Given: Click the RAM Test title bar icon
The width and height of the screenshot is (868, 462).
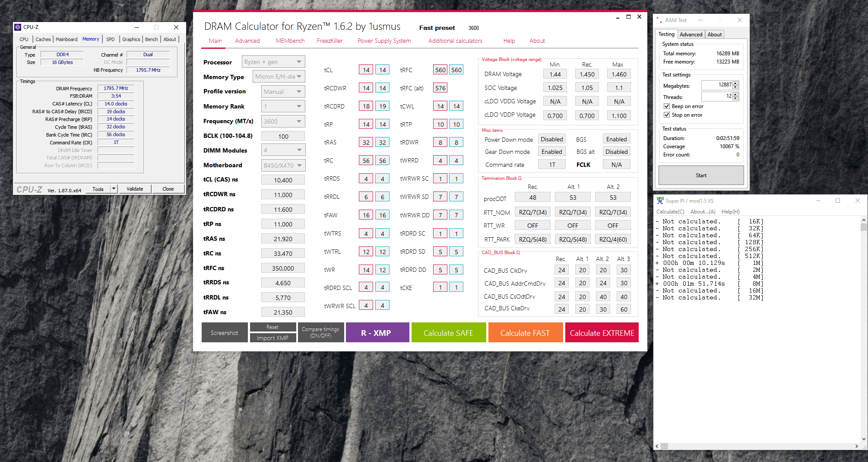Looking at the screenshot, I should tap(659, 20).
